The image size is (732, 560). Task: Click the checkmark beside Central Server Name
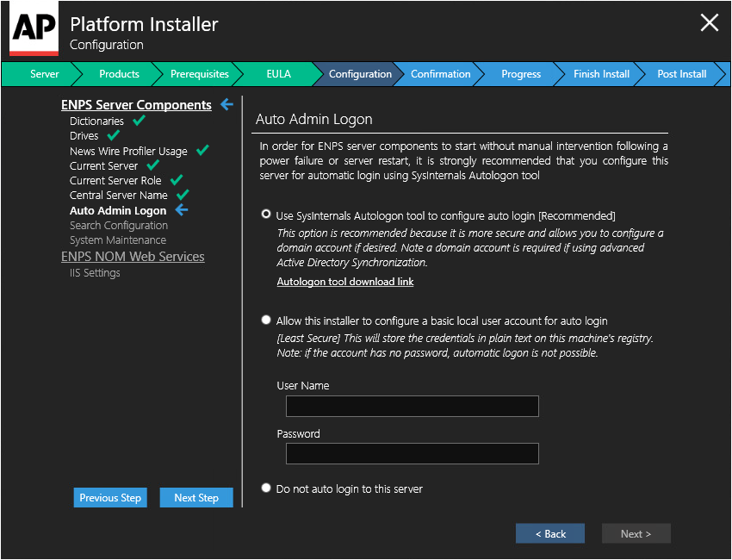(183, 195)
